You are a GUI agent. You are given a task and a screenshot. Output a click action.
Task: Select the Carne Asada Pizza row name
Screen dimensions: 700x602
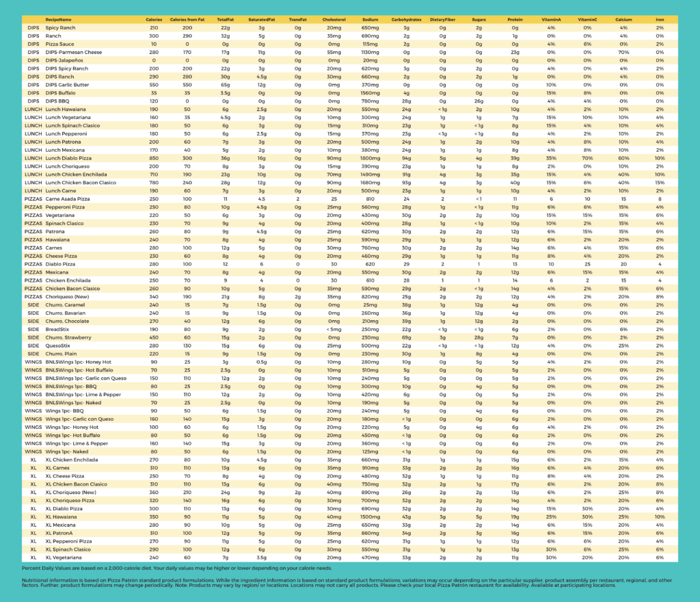pyautogui.click(x=70, y=198)
